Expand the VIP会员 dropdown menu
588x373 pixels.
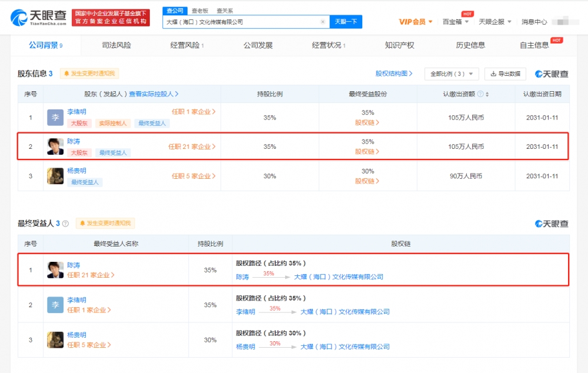click(x=416, y=22)
